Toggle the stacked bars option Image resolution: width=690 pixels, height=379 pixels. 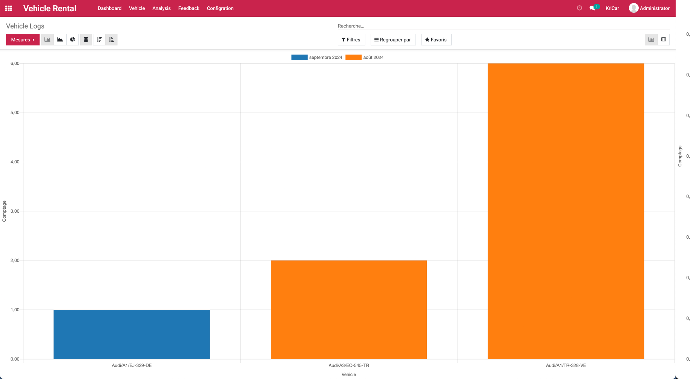86,40
